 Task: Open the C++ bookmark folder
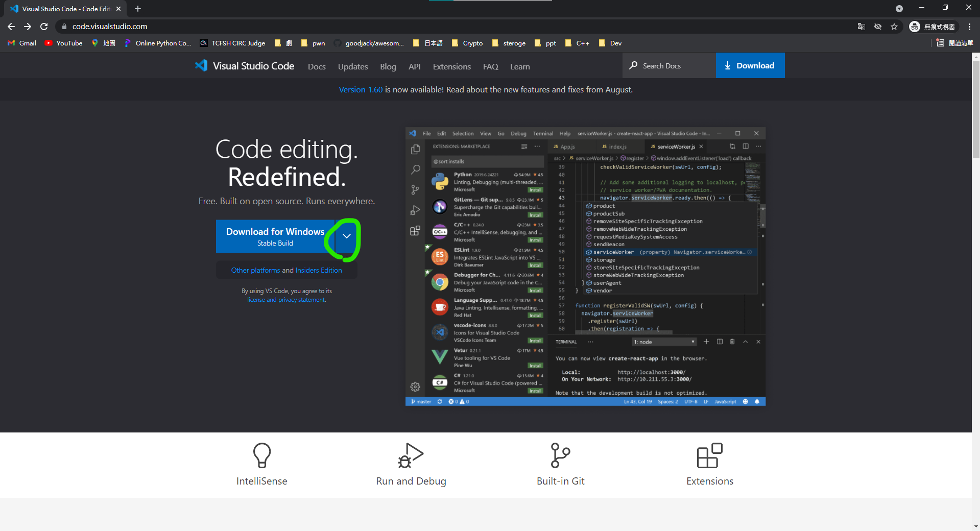577,43
